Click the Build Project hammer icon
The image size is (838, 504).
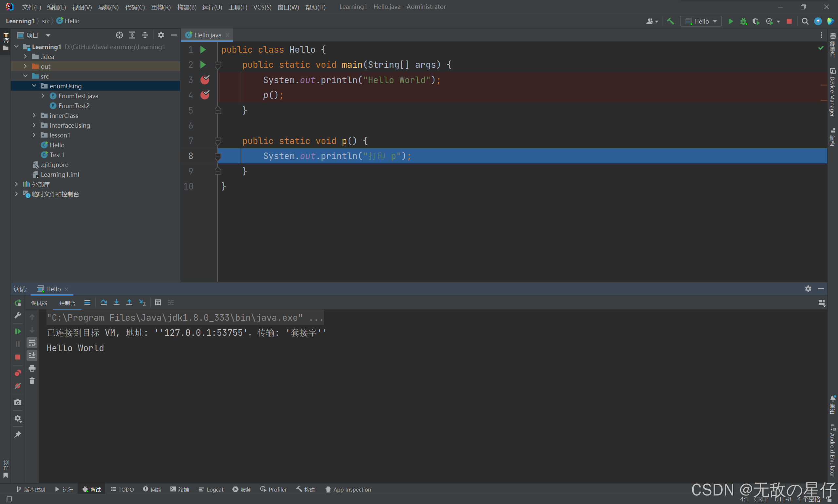click(670, 21)
